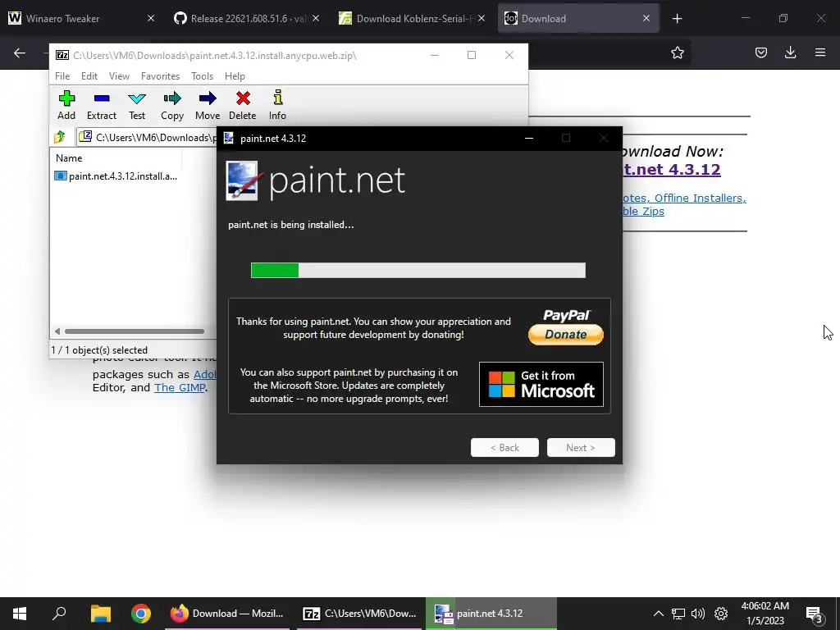Click the Save to Pocket icon
Image resolution: width=840 pixels, height=630 pixels.
tap(760, 52)
